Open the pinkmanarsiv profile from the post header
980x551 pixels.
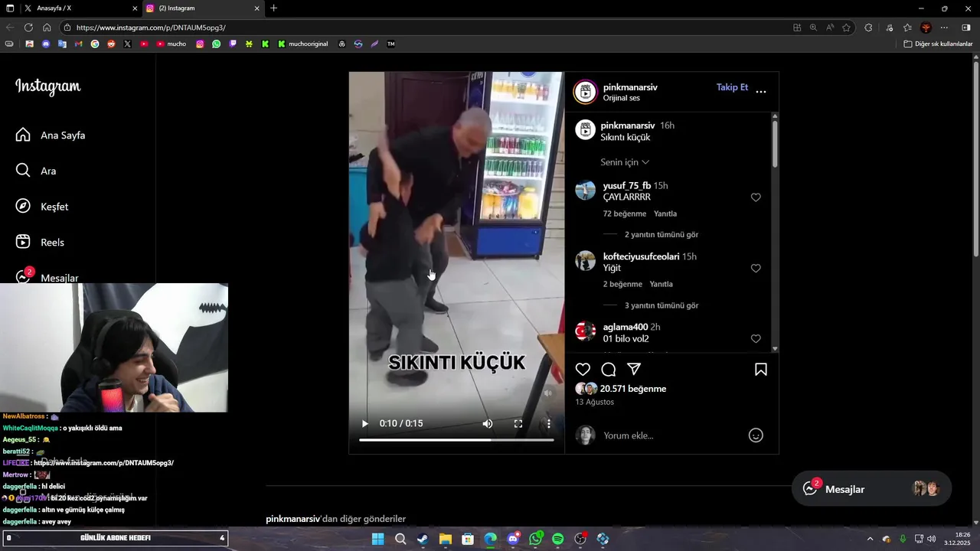pos(630,87)
